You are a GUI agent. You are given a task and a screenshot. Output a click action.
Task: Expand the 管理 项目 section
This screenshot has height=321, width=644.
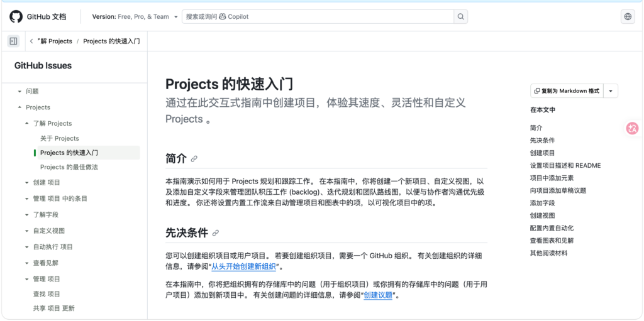point(27,279)
